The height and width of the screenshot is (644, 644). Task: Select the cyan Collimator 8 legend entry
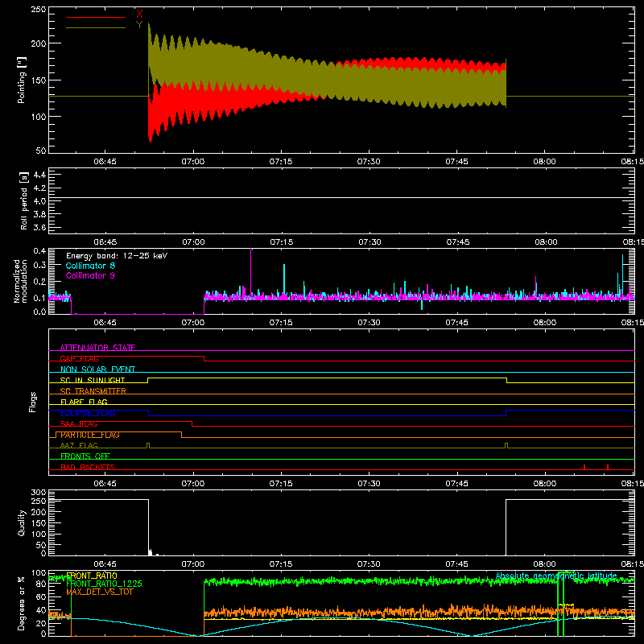point(90,266)
